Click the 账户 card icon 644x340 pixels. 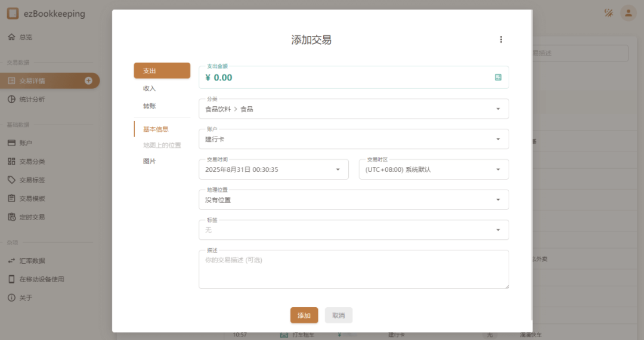(x=11, y=143)
